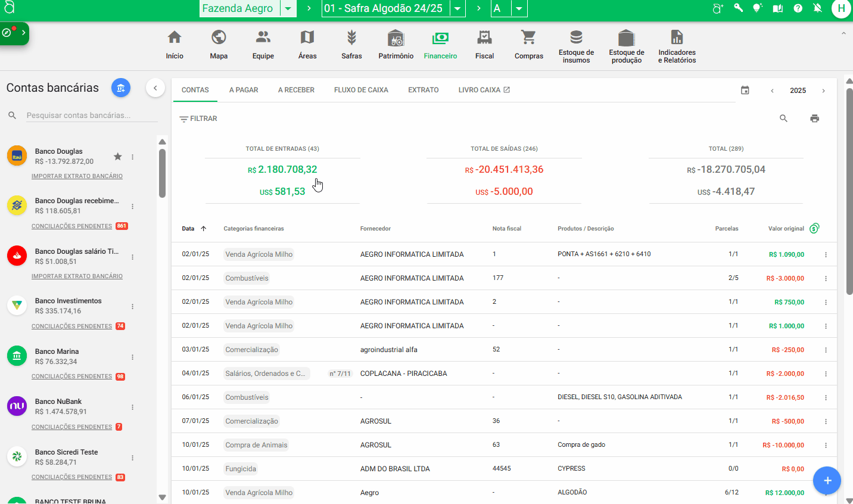
Task: Open the calendar date picker icon
Action: (745, 91)
